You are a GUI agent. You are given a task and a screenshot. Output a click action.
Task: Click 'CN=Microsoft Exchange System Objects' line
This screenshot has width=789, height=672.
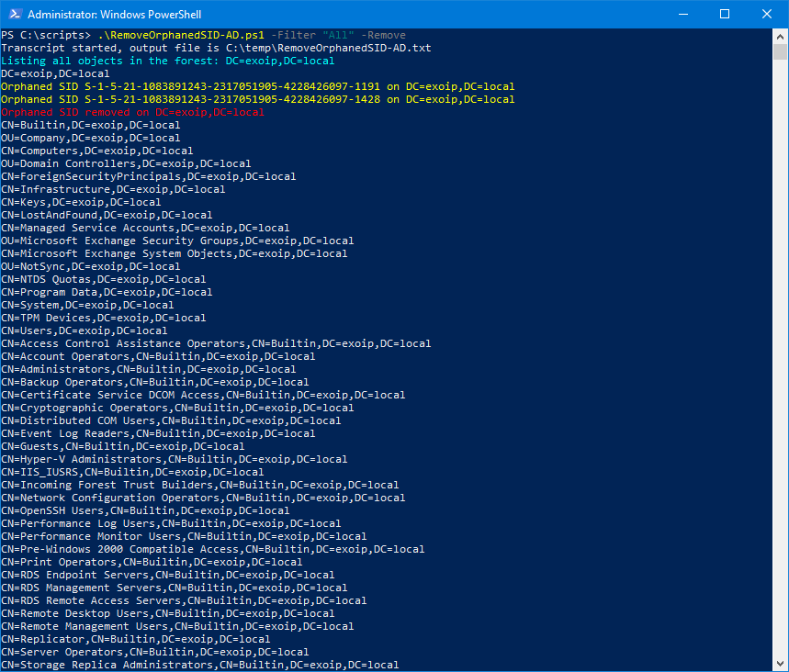point(175,253)
